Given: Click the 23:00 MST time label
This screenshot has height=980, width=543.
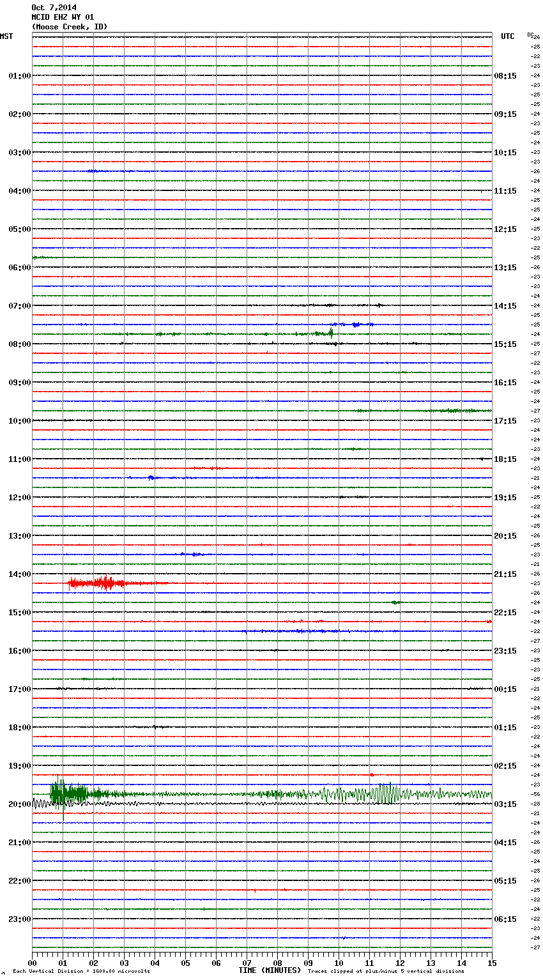Looking at the screenshot, I should click(x=19, y=919).
